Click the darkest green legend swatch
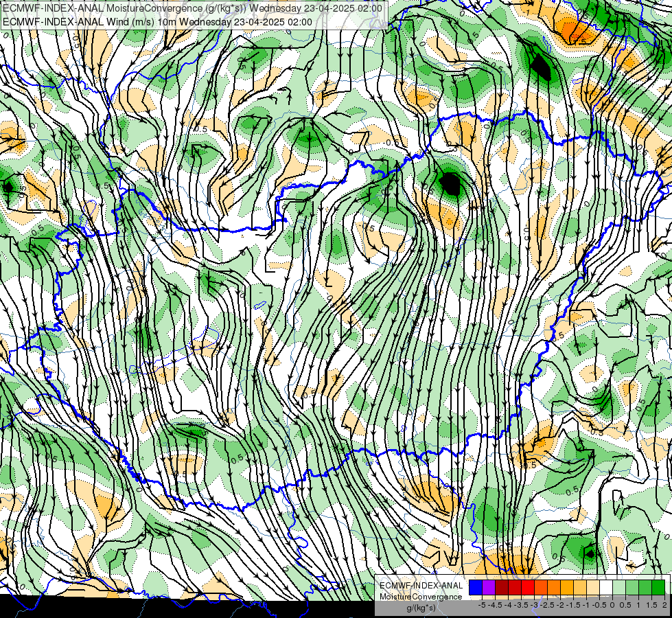 [658, 587]
